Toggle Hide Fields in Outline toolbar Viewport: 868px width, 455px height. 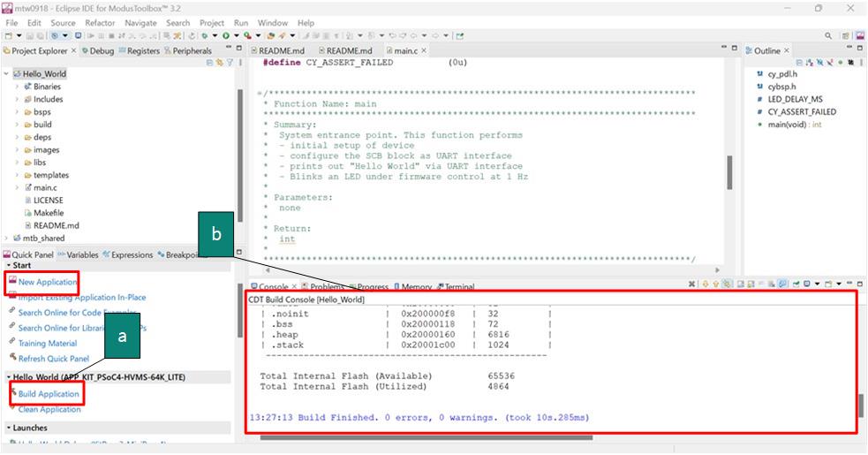[x=819, y=63]
